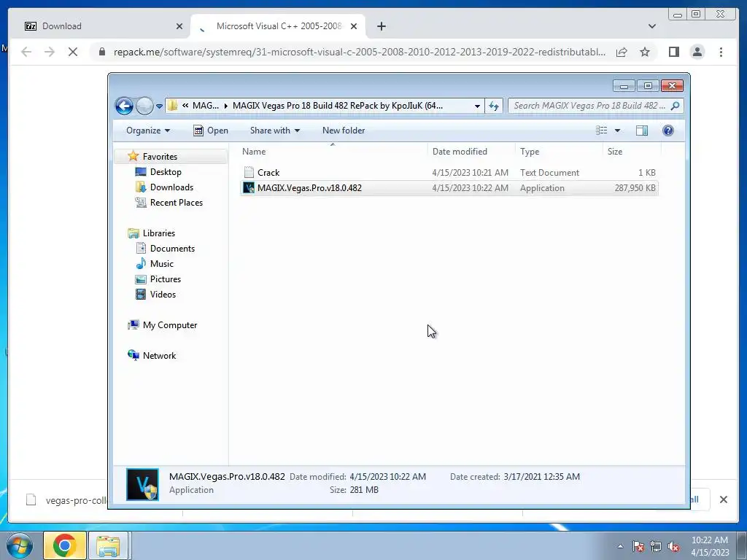Close the Download browser tab

pyautogui.click(x=179, y=27)
